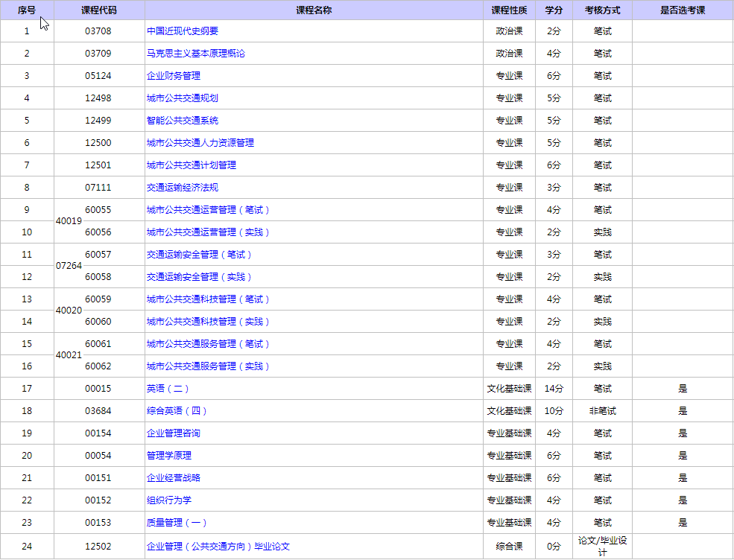734x560 pixels.
Task: Open the 管理学原理 link
Action: (169, 456)
